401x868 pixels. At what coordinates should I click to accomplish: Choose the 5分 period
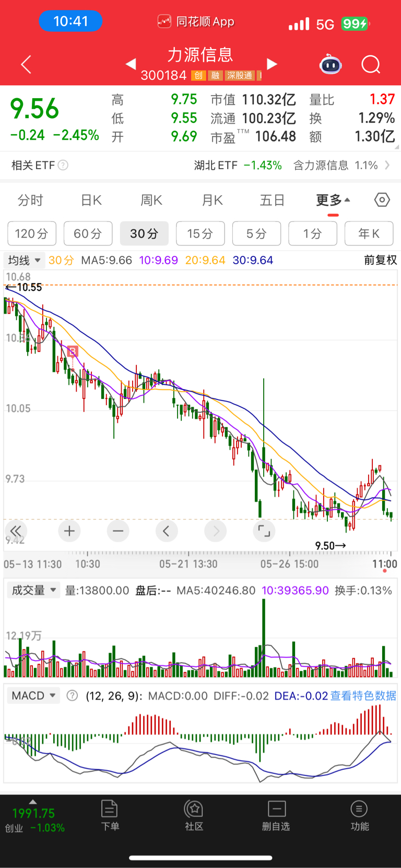tap(256, 233)
